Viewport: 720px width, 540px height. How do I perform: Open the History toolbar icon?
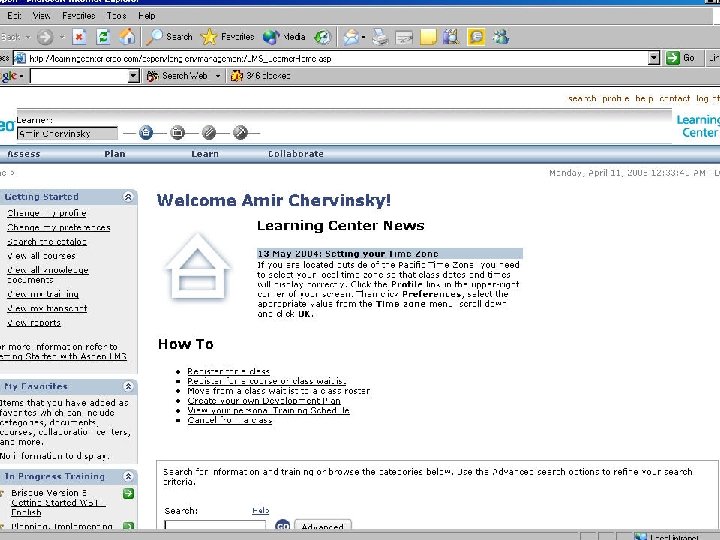coord(322,37)
